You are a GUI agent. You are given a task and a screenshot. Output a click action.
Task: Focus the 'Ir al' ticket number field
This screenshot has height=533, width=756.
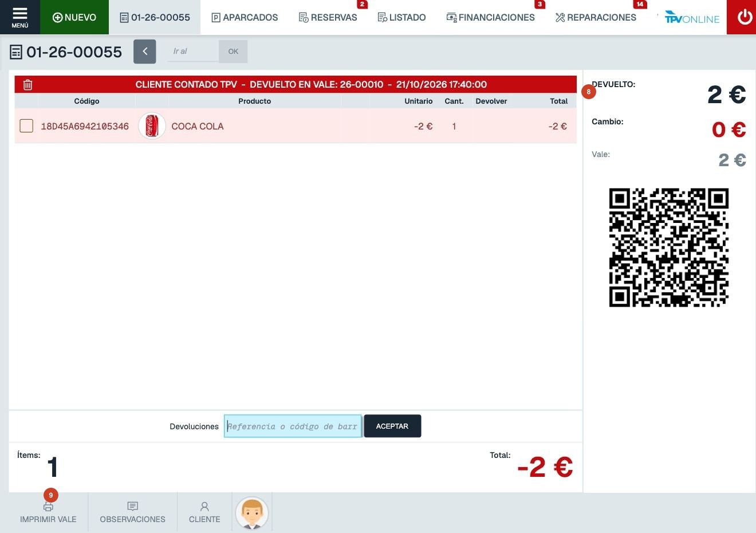pyautogui.click(x=193, y=52)
